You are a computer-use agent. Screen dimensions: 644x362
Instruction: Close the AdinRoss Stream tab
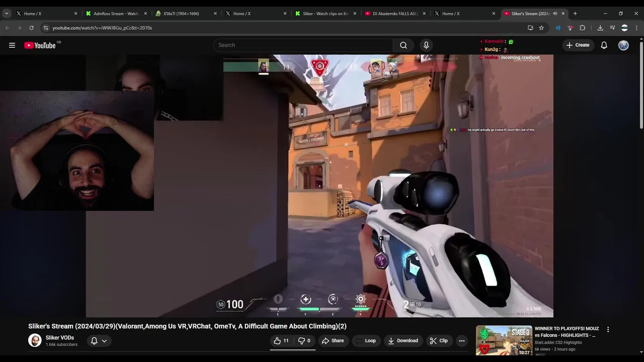coord(146,14)
